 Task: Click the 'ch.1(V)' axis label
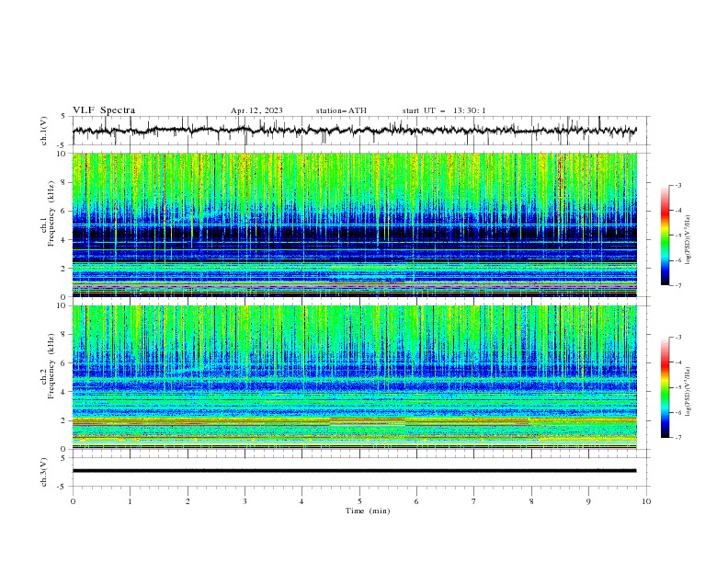click(x=43, y=131)
